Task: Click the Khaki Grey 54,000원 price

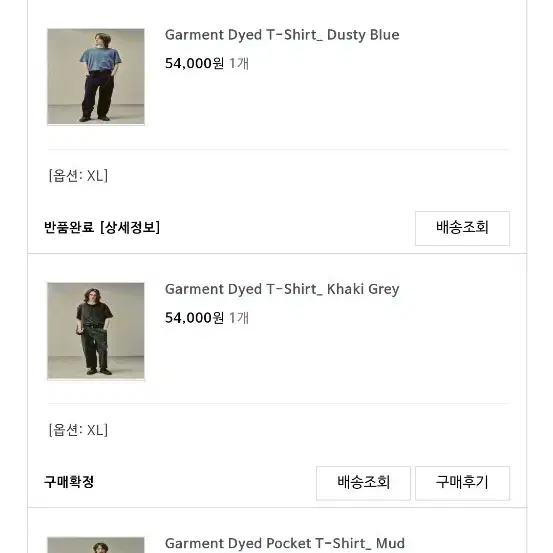Action: coord(194,318)
